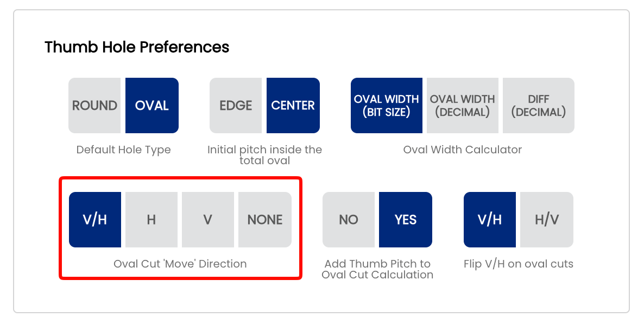The width and height of the screenshot is (644, 323).
Task: Select Oval Width (Decimal) calculator option
Action: [463, 105]
